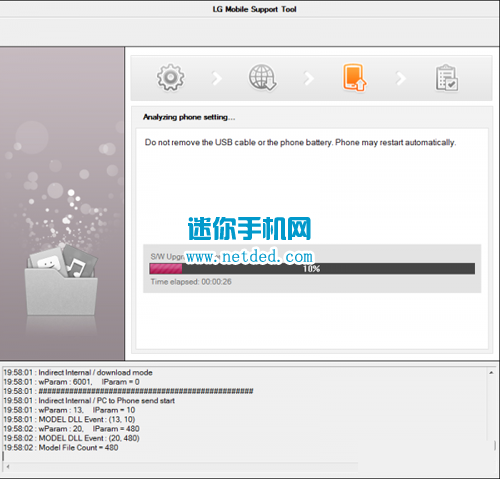Click the pink S/W upgrade progress bar
This screenshot has height=479, width=500.
pos(312,269)
